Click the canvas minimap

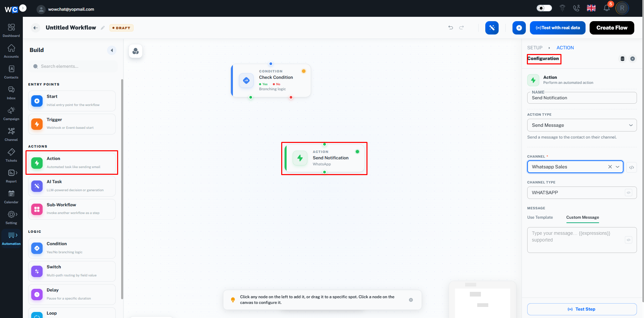tap(483, 300)
